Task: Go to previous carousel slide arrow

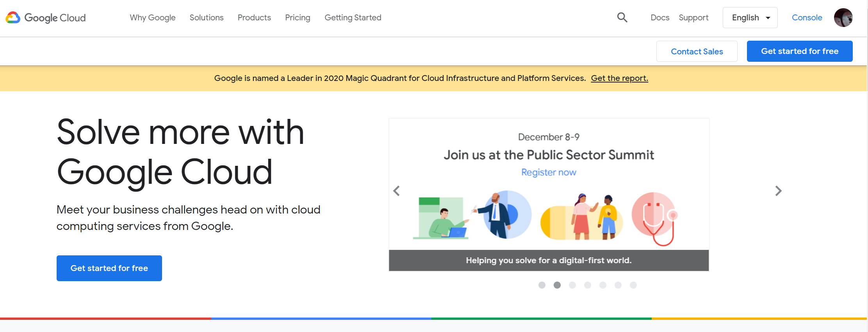Action: pos(396,191)
